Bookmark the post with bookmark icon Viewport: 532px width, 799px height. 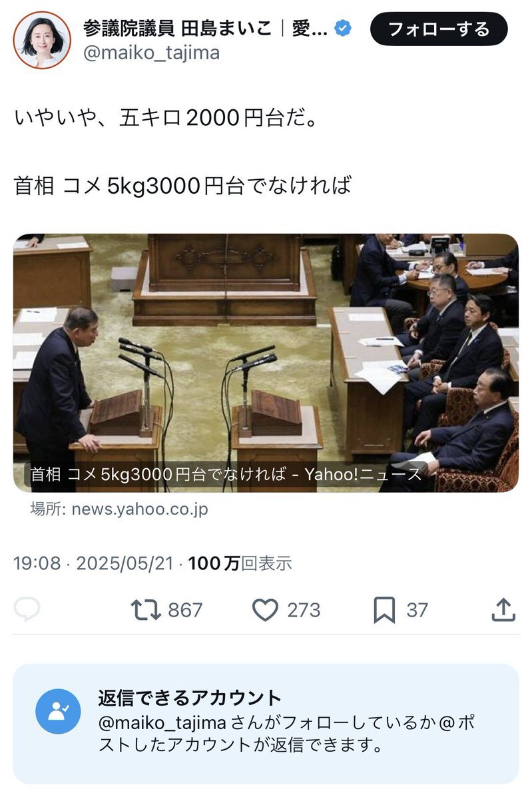[x=384, y=610]
